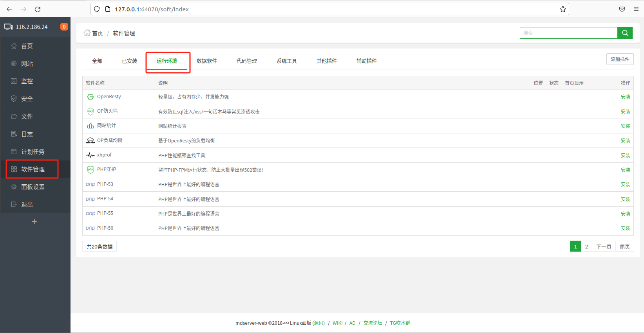
Task: Click the php logo for PHP-55
Action: [90, 213]
